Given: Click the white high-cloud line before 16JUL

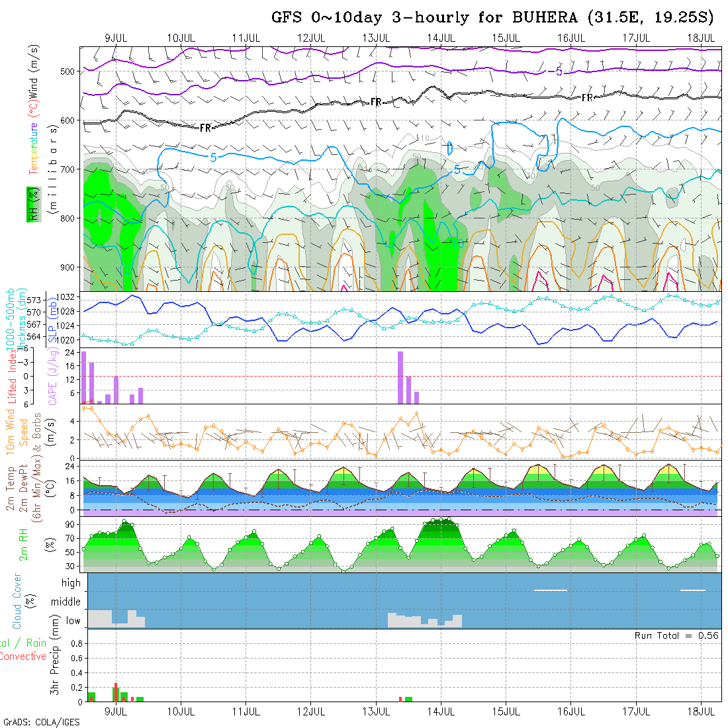Looking at the screenshot, I should tap(550, 590).
